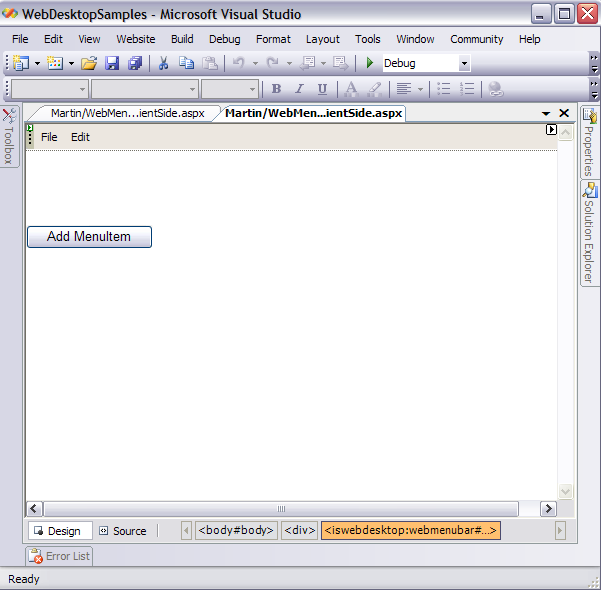This screenshot has height=590, width=601.
Task: Switch to the first Martin/WebMen...ientSide.aspx tab
Action: pos(127,113)
